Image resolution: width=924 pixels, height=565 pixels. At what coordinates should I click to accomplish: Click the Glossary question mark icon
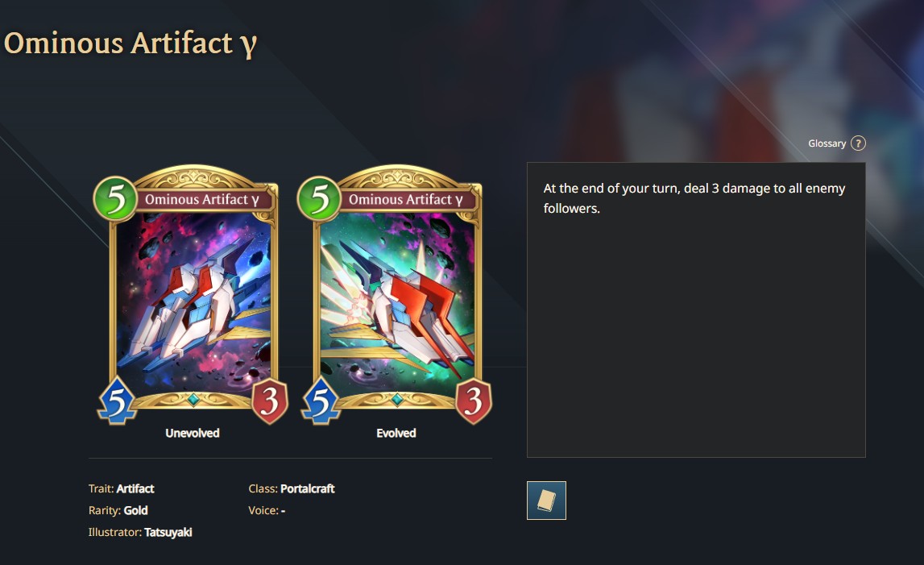click(x=858, y=143)
